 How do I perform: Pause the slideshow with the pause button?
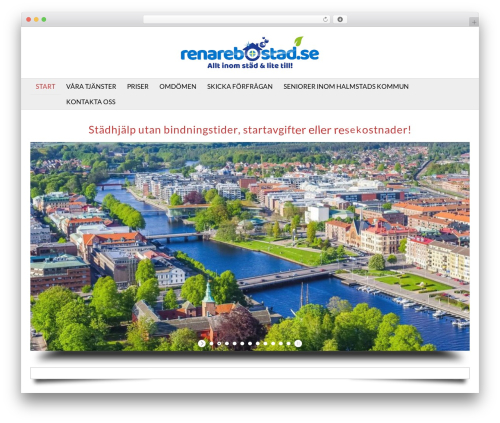click(x=298, y=343)
